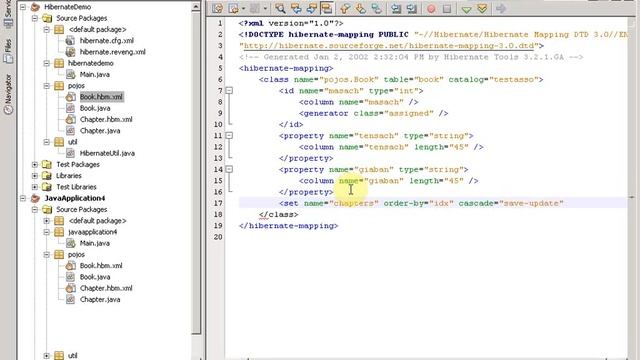Viewport: 640px width, 360px height.
Task: Click Validate XML yellow arrow icon
Action: (482, 9)
